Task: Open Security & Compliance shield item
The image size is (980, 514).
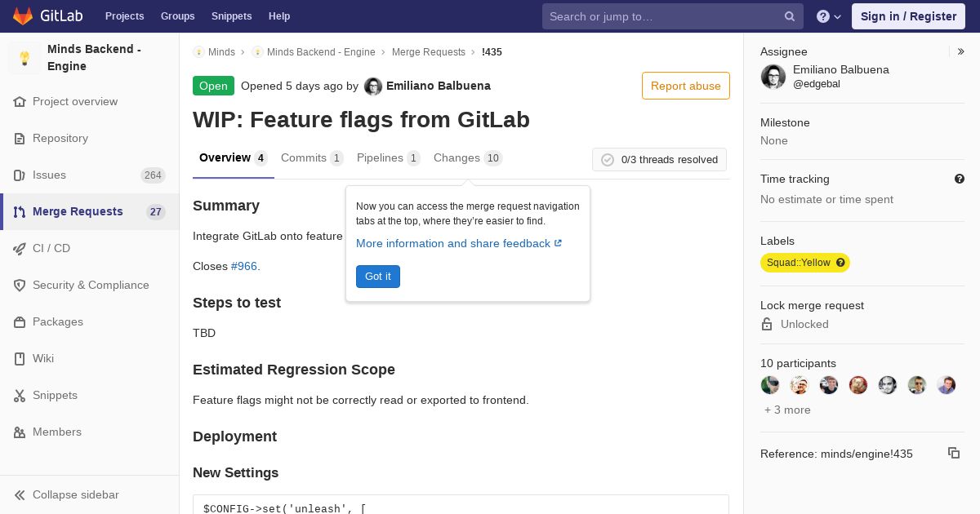Action: click(x=90, y=285)
